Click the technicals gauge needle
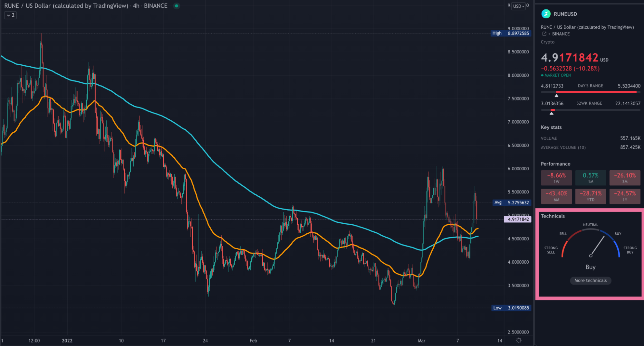 pyautogui.click(x=597, y=246)
